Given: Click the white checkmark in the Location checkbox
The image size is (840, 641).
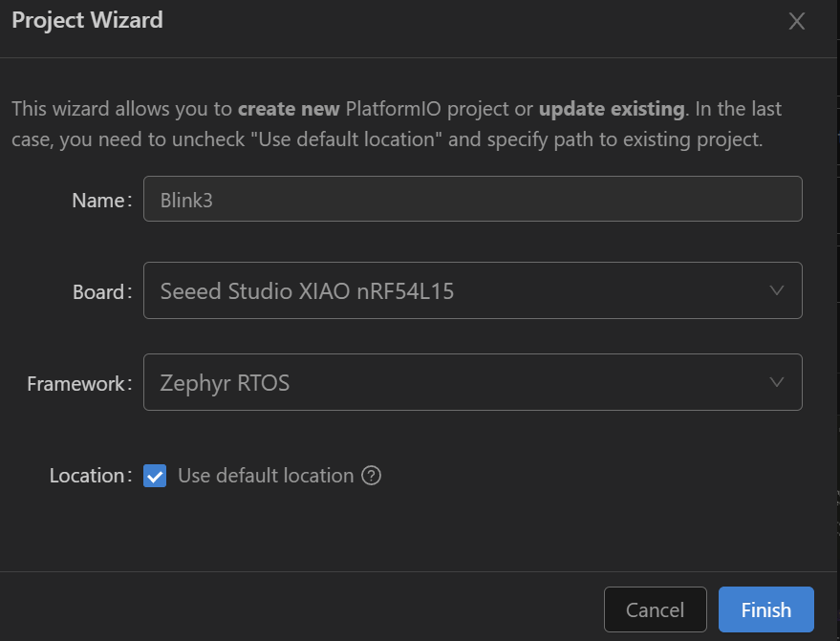Looking at the screenshot, I should coord(155,476).
